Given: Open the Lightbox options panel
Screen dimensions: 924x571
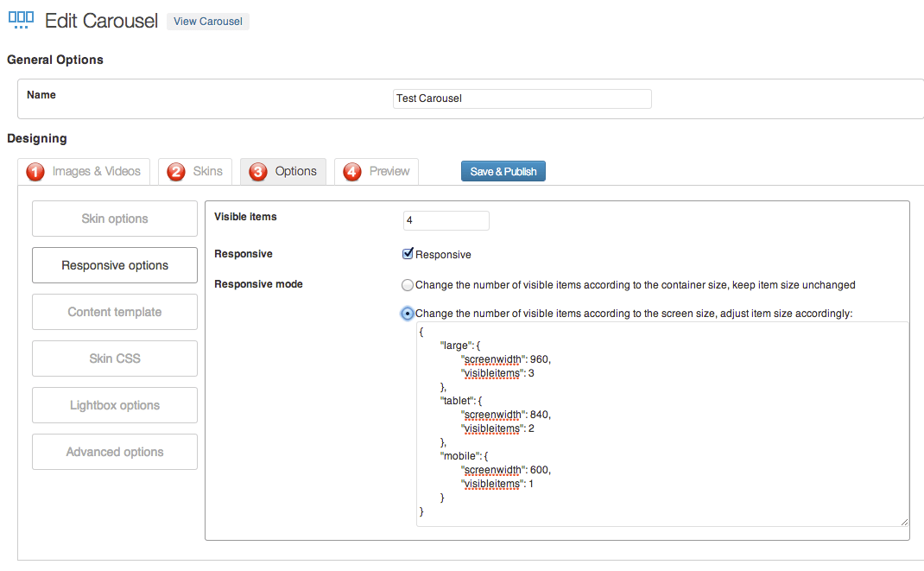Looking at the screenshot, I should click(114, 405).
